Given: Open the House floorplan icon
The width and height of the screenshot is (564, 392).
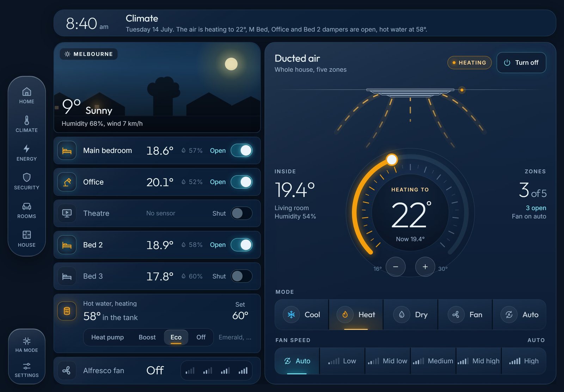Looking at the screenshot, I should pyautogui.click(x=27, y=239).
